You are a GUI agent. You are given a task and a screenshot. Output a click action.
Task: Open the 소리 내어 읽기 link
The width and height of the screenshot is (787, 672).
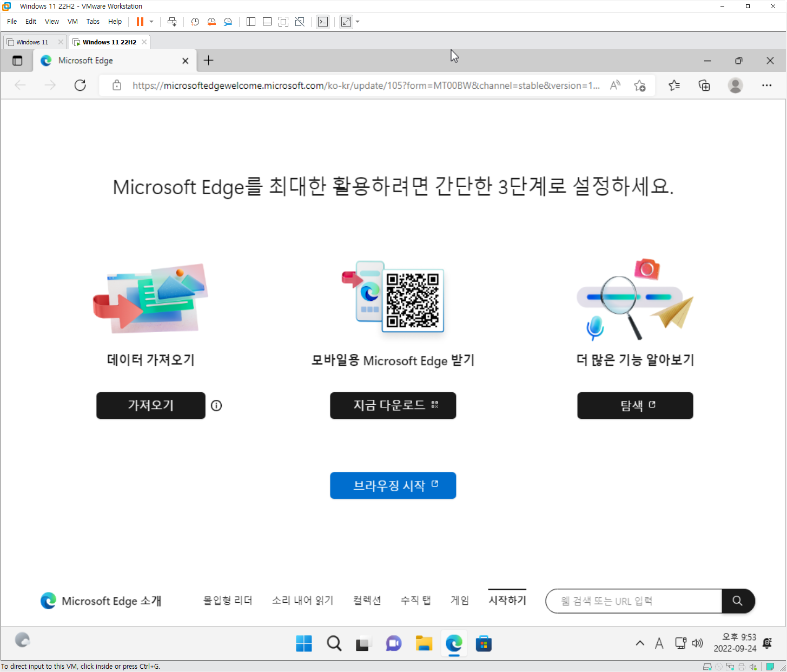coord(303,601)
